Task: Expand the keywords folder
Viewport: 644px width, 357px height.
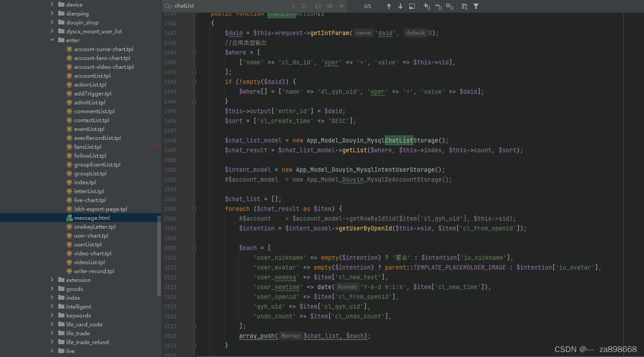Action: (52, 315)
